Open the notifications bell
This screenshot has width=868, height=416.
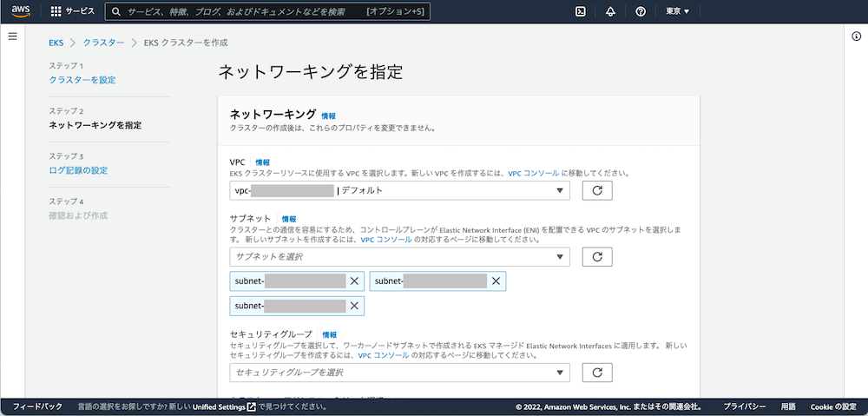pos(610,11)
